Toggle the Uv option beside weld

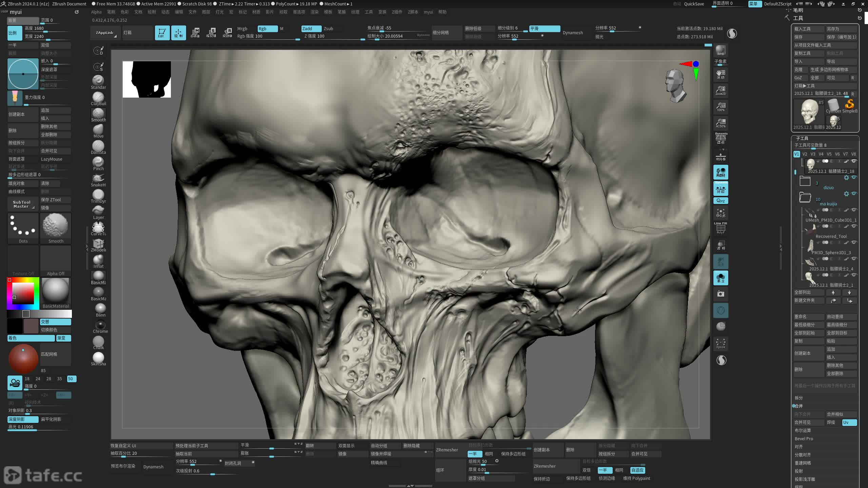point(849,422)
